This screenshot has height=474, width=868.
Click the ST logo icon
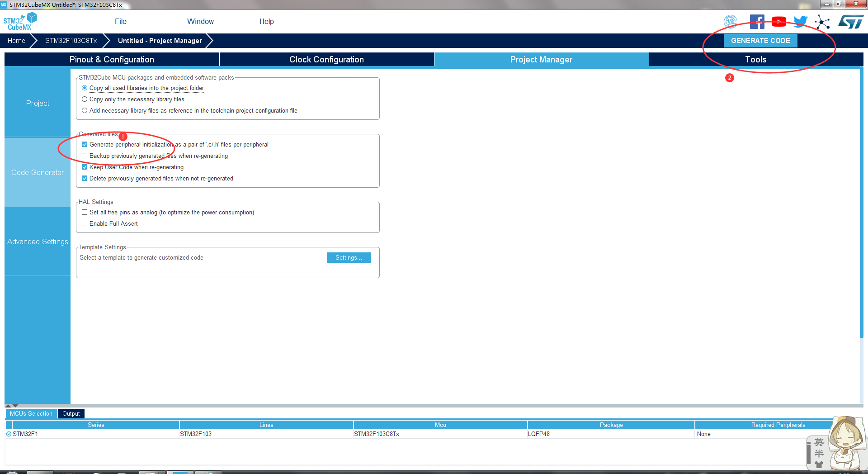coord(851,21)
